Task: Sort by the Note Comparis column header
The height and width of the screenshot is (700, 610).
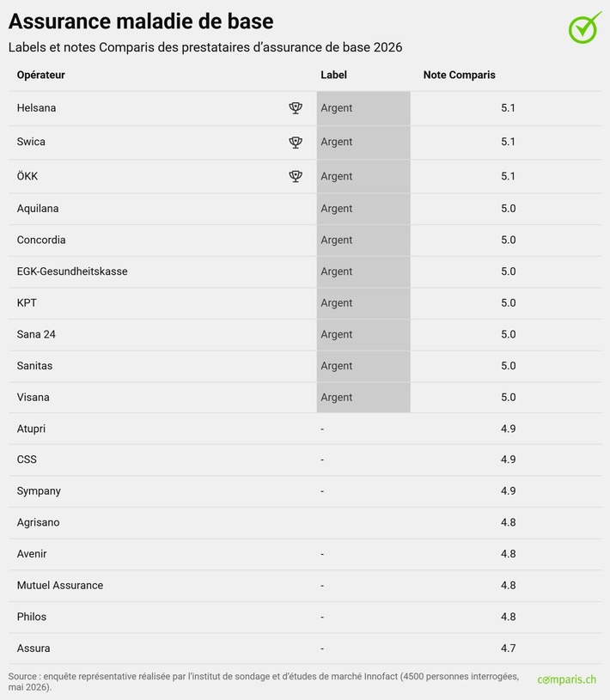Action: pyautogui.click(x=459, y=75)
